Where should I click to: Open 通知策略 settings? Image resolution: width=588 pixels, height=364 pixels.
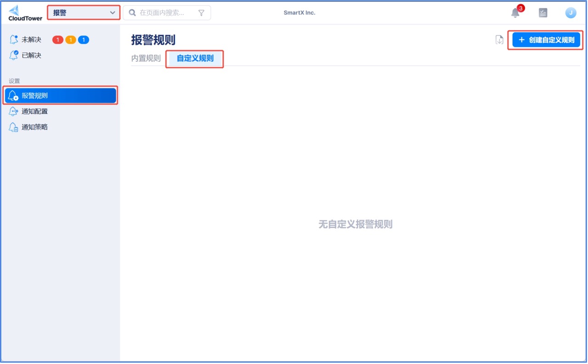click(x=34, y=127)
